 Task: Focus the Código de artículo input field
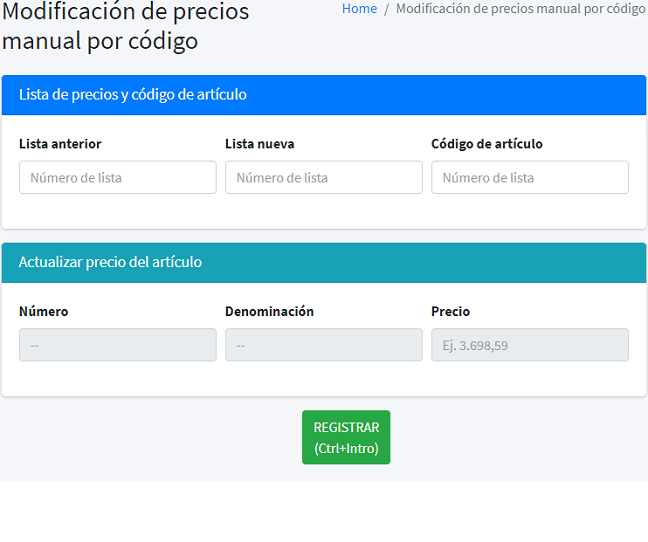coord(530,178)
